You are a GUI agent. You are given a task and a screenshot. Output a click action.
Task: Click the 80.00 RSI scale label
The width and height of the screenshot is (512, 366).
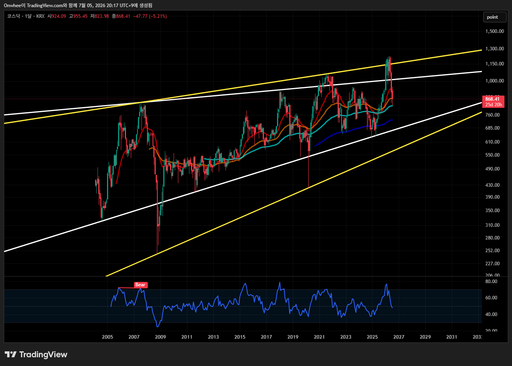(491, 281)
